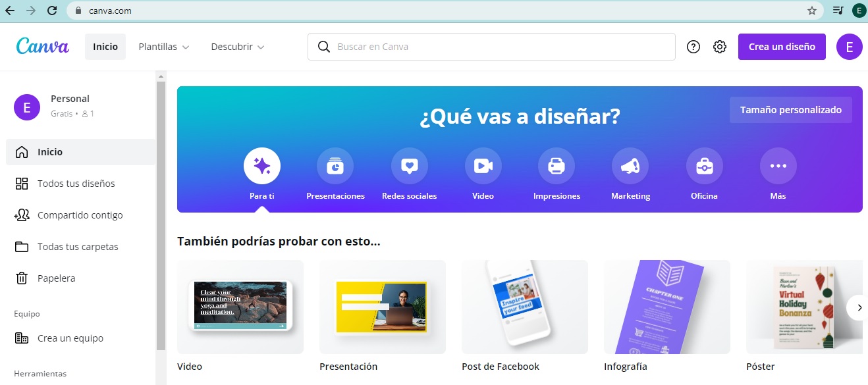Open the Más options icon
Viewport: 868px width, 385px height.
pos(778,165)
